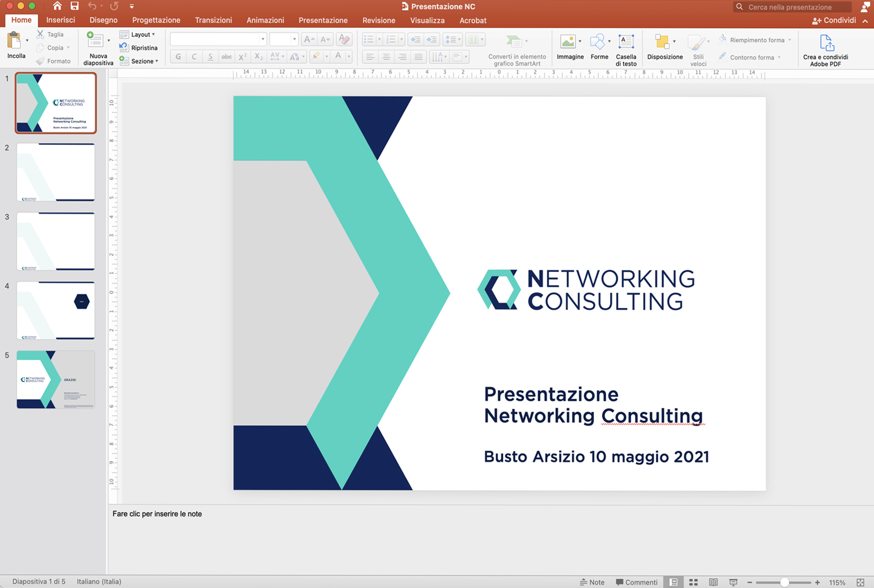Switch to slide sorter grid view
This screenshot has width=874, height=588.
click(x=693, y=582)
